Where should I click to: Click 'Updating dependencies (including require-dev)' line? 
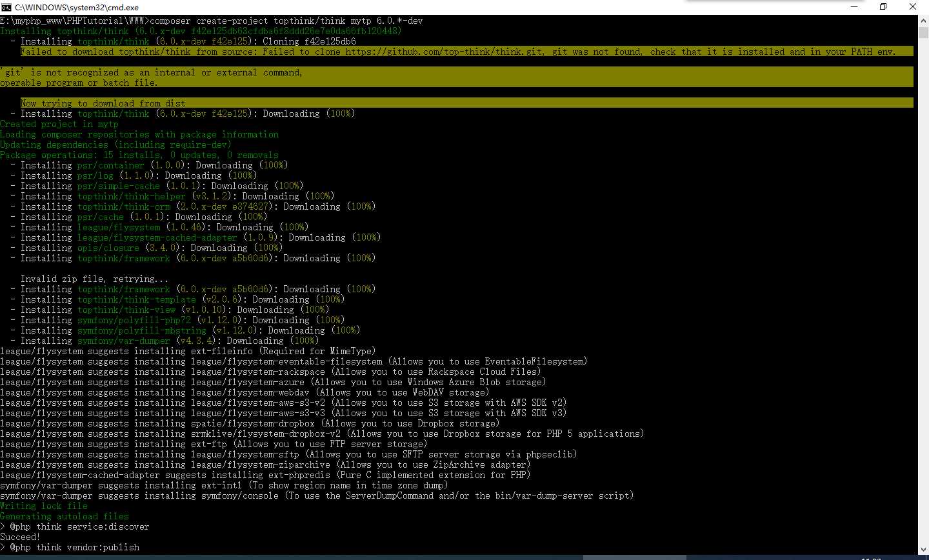coord(115,145)
